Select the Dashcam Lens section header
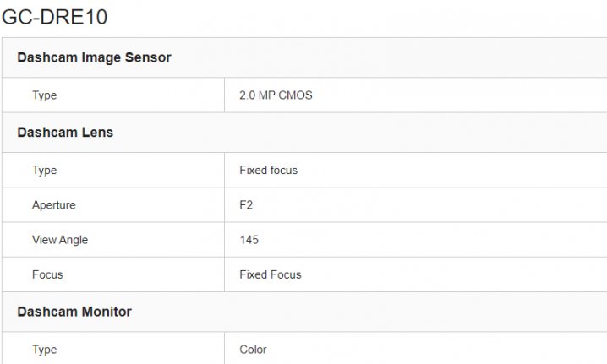607x364 pixels. (65, 133)
